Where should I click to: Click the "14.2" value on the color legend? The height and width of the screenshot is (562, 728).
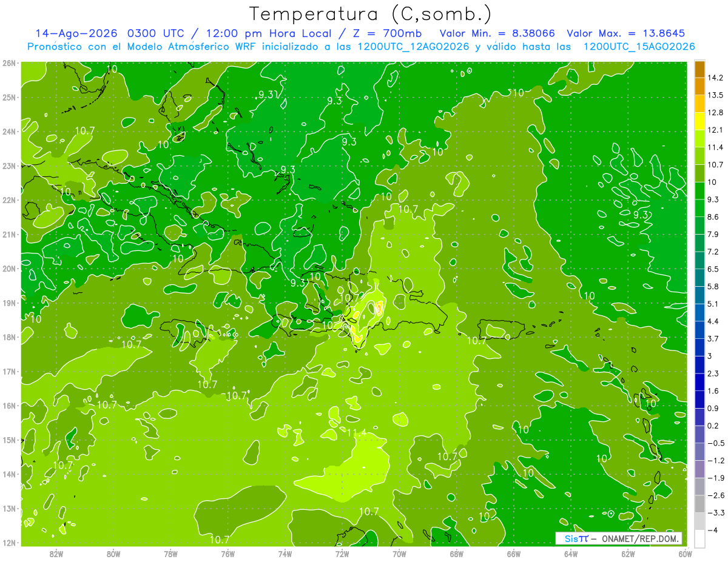pyautogui.click(x=716, y=78)
